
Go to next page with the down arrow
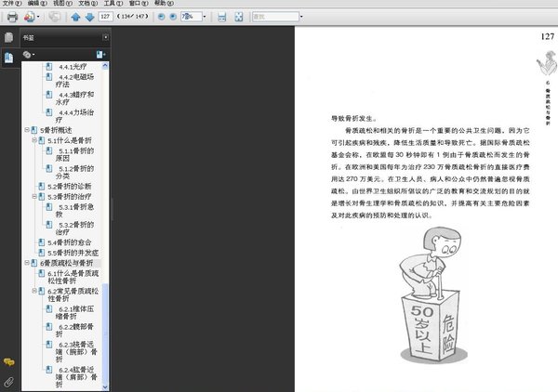[x=89, y=17]
